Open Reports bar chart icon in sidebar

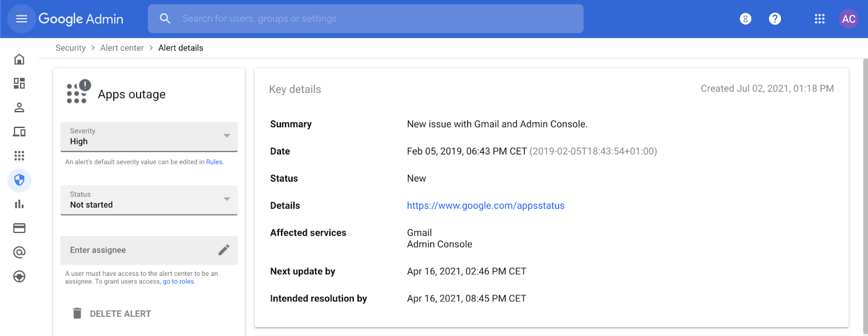(19, 204)
